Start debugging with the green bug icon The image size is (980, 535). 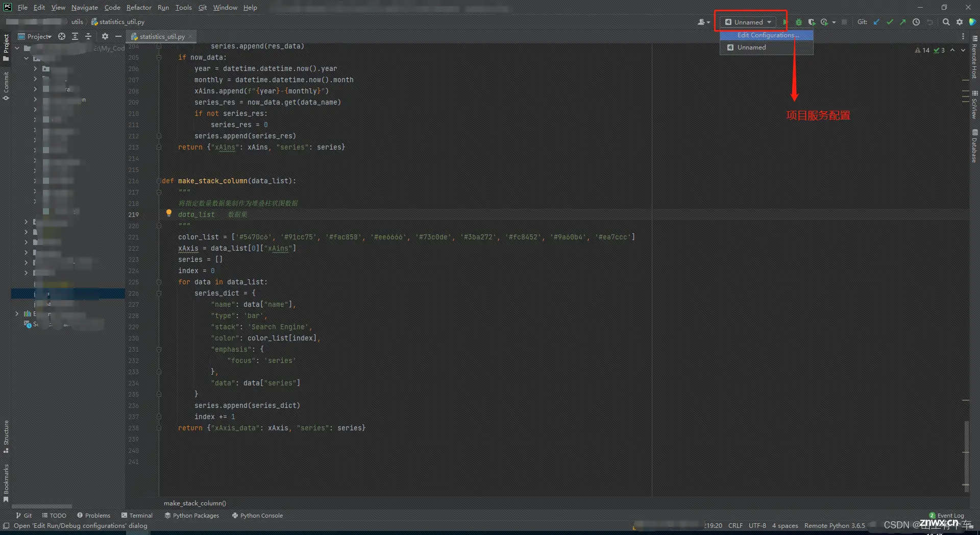[x=799, y=22]
